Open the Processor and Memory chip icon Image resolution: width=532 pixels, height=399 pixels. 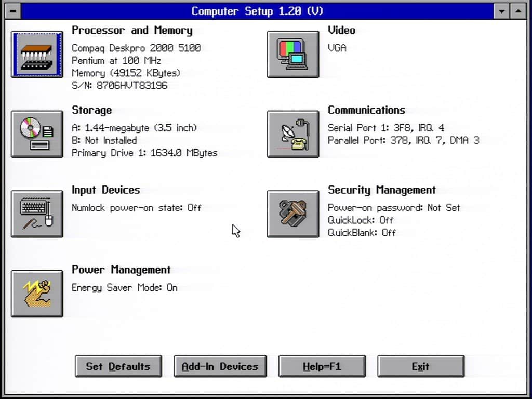[x=37, y=54]
